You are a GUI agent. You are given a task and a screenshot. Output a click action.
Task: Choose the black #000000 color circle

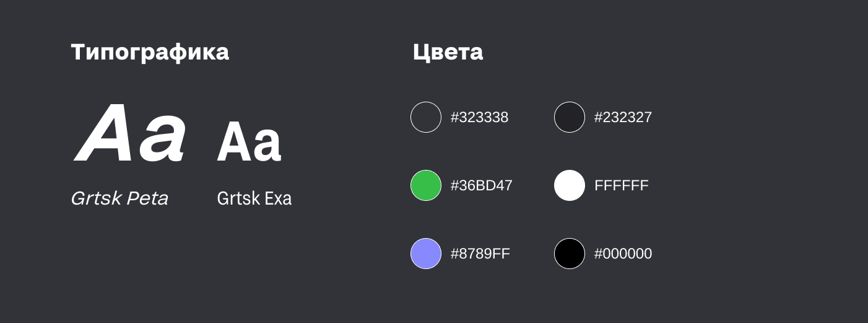(x=570, y=254)
